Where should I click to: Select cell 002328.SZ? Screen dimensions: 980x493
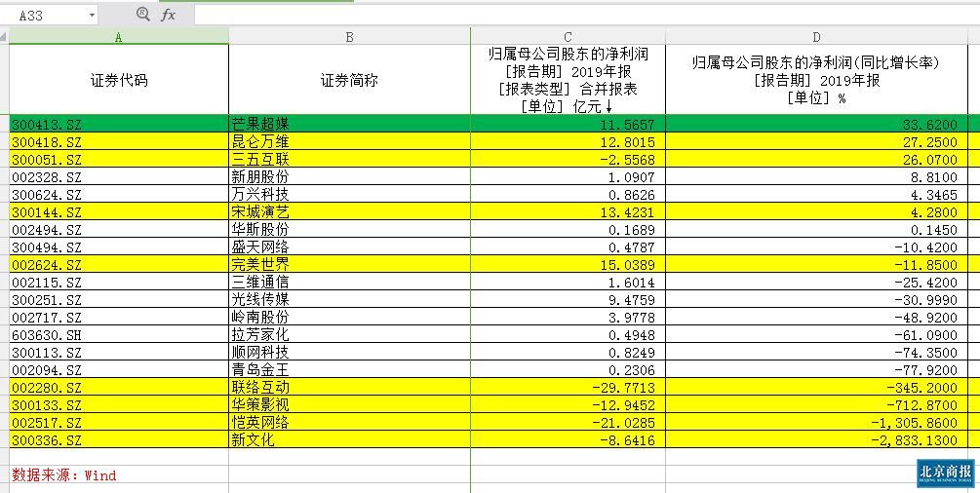point(119,176)
